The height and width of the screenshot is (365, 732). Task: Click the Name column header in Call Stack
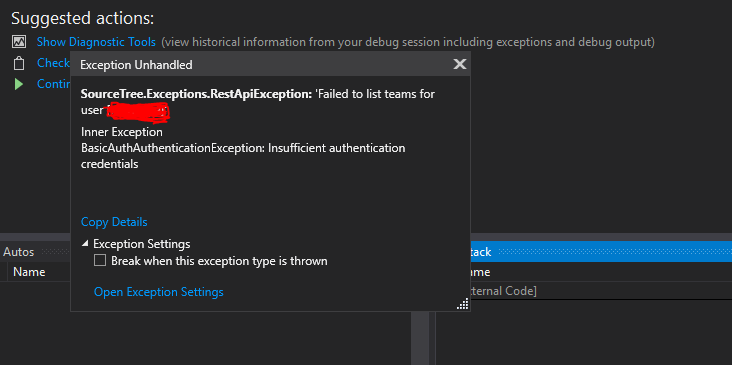(x=480, y=272)
